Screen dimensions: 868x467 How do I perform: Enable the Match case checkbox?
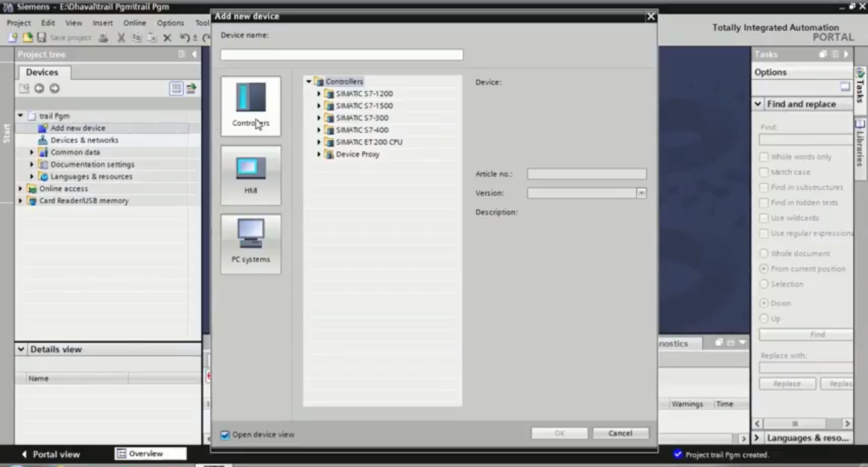pos(764,172)
